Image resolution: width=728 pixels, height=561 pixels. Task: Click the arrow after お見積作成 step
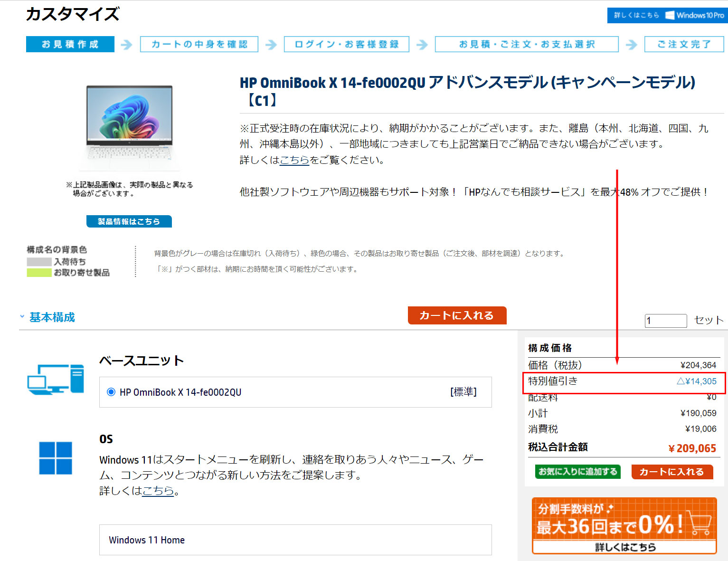pos(126,45)
